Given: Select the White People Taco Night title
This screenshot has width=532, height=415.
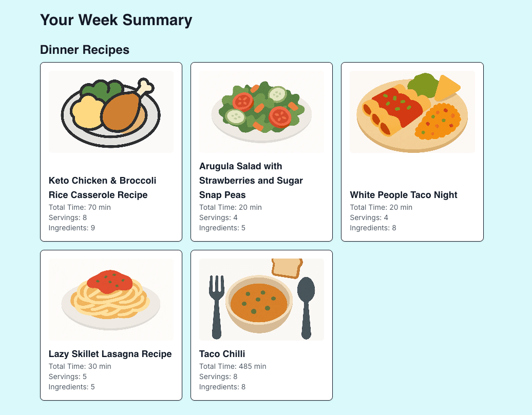Looking at the screenshot, I should coord(404,195).
